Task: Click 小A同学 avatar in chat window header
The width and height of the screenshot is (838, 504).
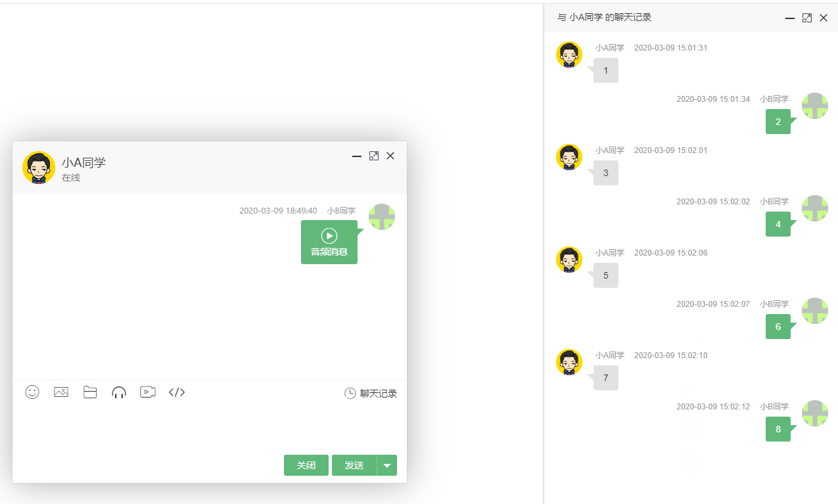Action: point(39,168)
